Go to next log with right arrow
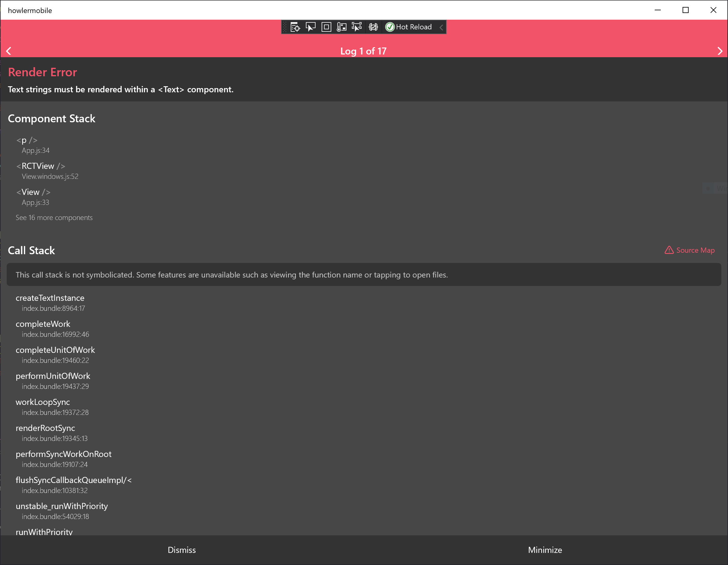 coord(720,51)
